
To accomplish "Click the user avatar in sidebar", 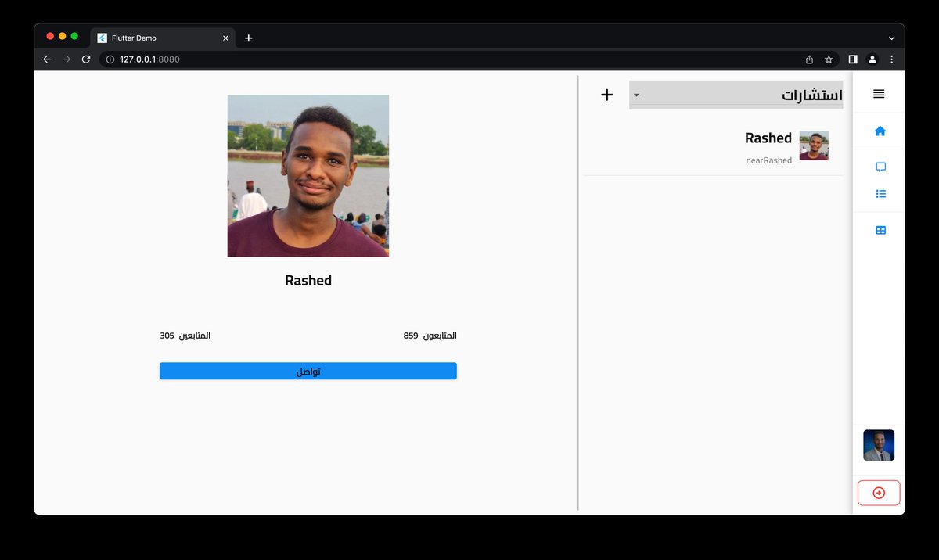I will coord(879,445).
